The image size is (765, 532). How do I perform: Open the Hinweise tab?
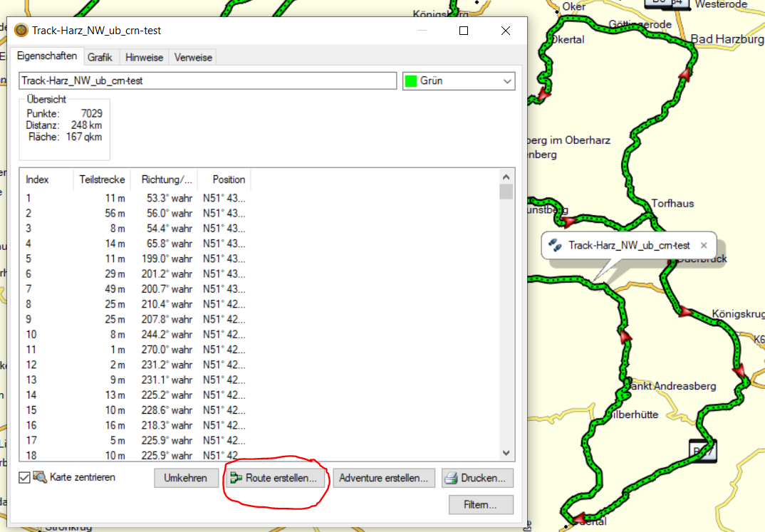click(x=145, y=58)
